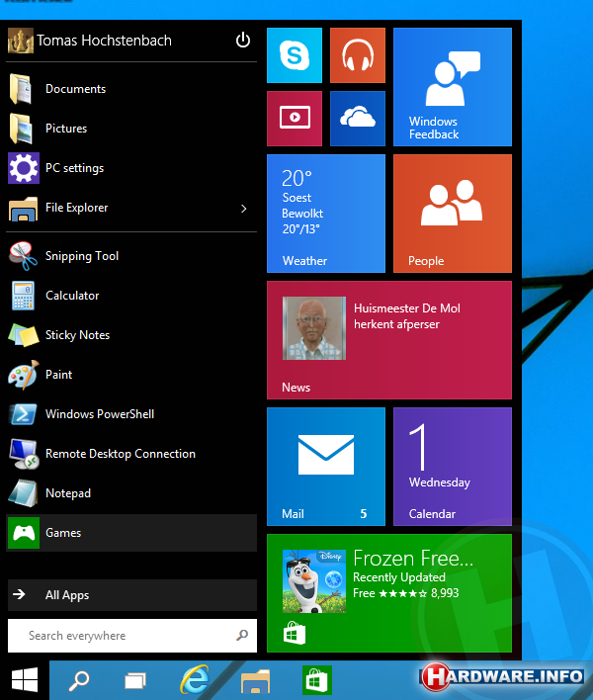Click the Search everywhere field
This screenshot has height=700, width=593.
click(132, 636)
